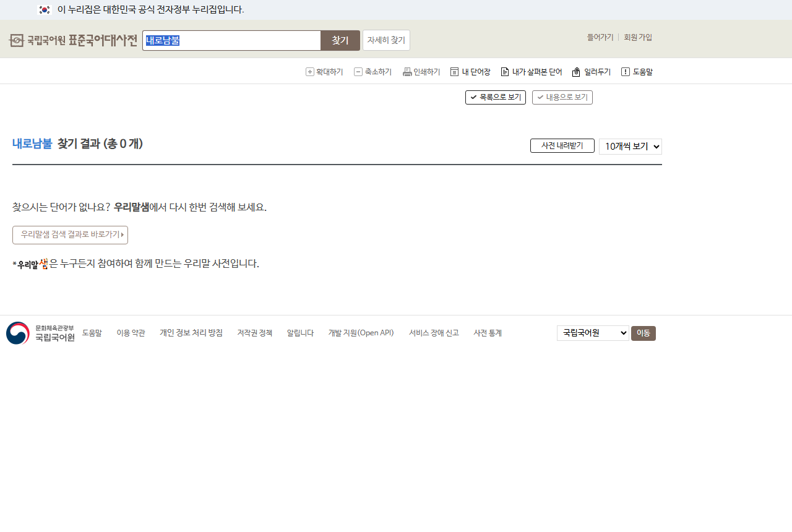Image resolution: width=792 pixels, height=532 pixels.
Task: Click the 우리말샘 logo in the note
Action: click(33, 264)
